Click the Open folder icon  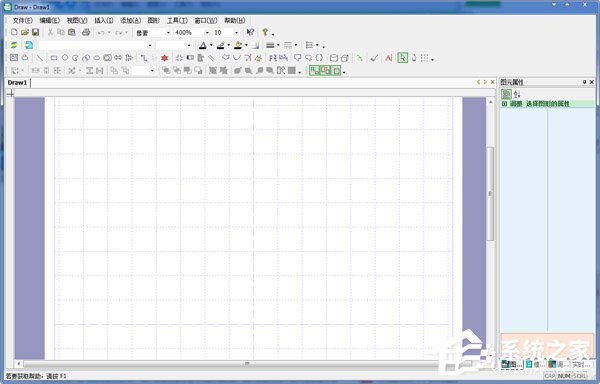coord(24,32)
